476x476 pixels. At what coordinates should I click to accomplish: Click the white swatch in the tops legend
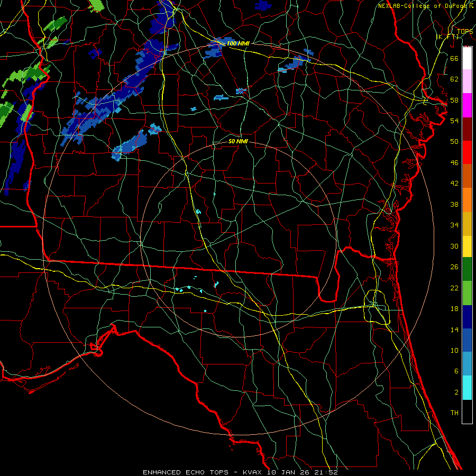(467, 58)
